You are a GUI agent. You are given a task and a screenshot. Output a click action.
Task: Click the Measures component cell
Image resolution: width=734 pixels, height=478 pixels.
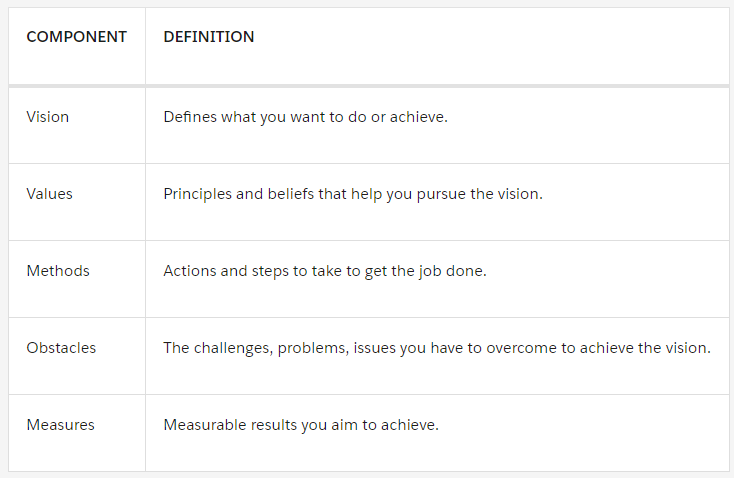coord(60,424)
